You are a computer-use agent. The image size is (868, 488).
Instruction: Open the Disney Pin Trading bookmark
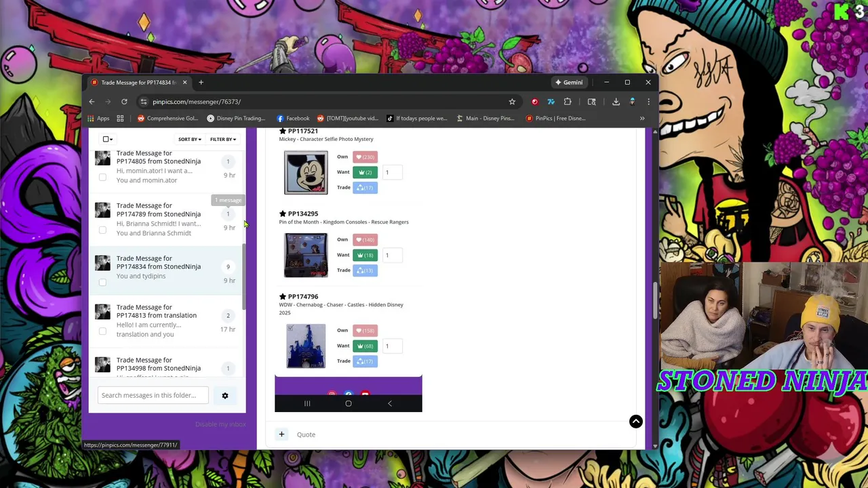pos(235,118)
